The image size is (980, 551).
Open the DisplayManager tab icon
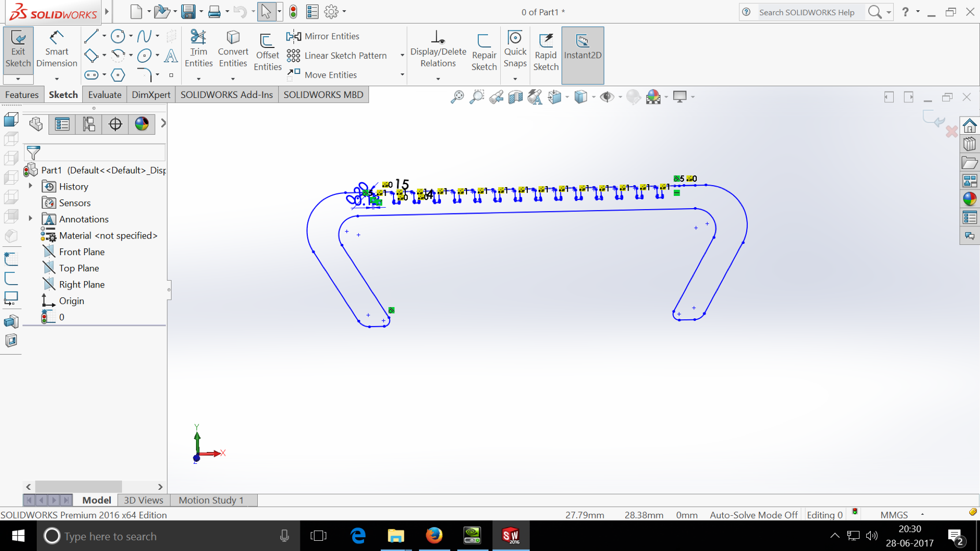pyautogui.click(x=142, y=124)
